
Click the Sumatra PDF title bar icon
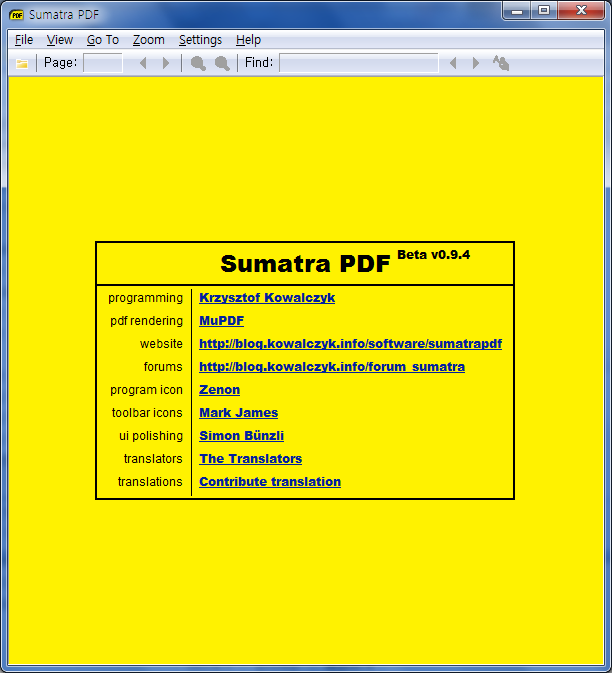(x=17, y=15)
